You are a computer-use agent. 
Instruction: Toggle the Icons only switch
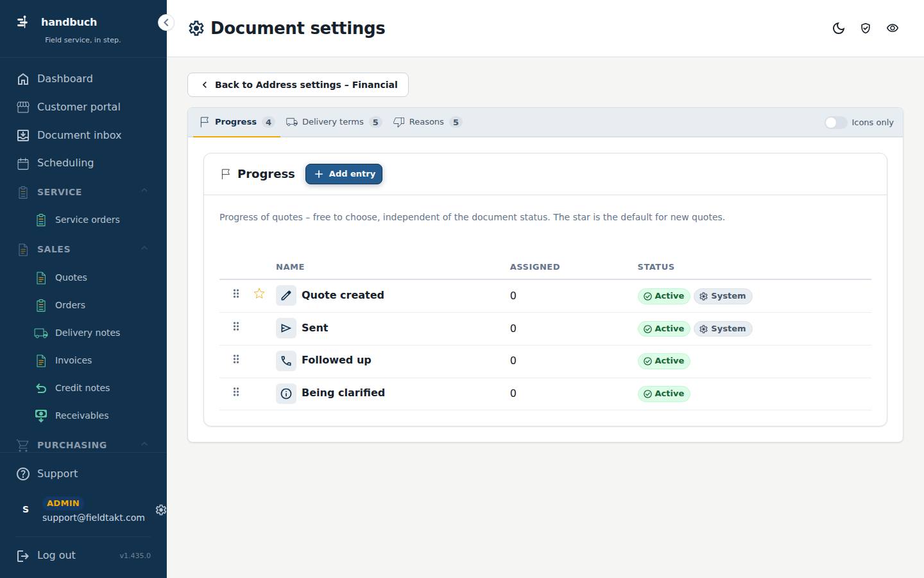pos(835,123)
